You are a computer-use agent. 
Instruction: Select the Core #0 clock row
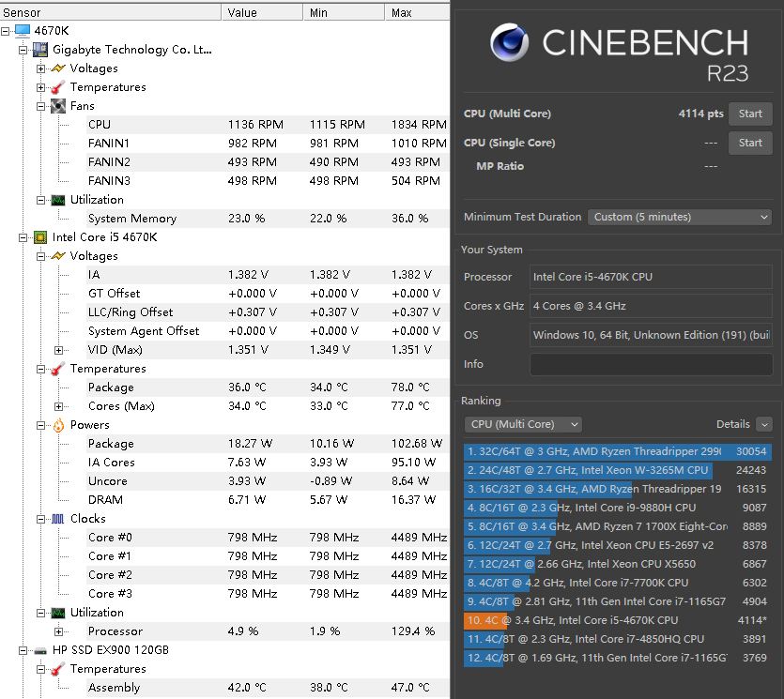coord(268,538)
